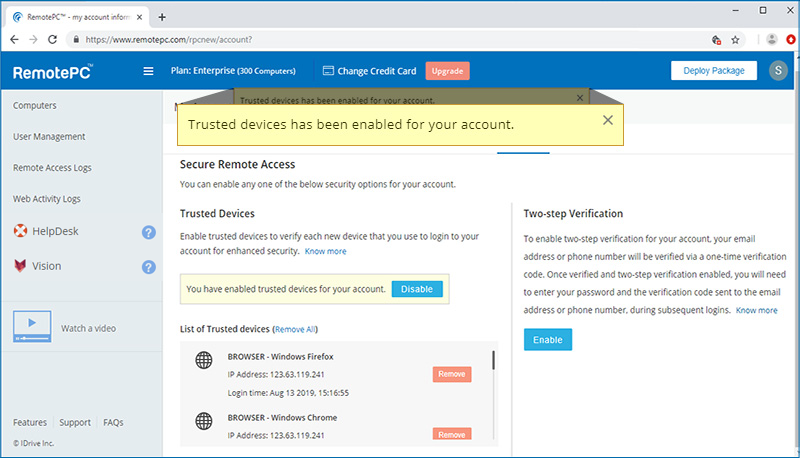Click Watch a video link
This screenshot has width=800, height=458.
point(88,328)
